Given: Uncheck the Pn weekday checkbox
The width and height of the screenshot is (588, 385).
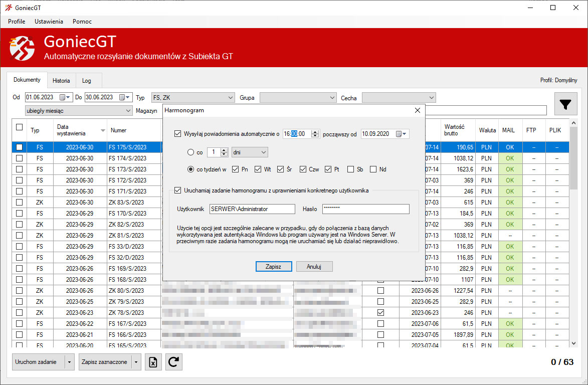Looking at the screenshot, I should [235, 169].
